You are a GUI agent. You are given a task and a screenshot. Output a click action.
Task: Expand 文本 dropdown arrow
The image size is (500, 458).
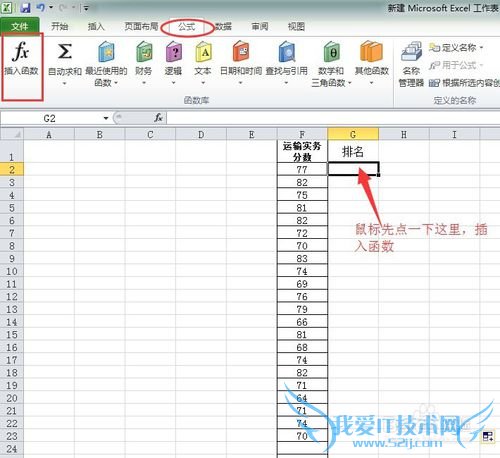(203, 83)
